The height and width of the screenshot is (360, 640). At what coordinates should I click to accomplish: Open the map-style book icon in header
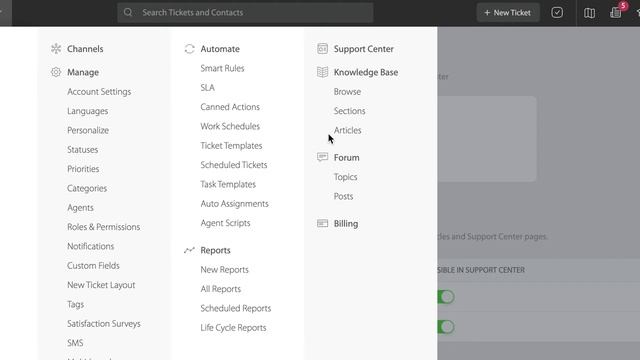tap(589, 13)
